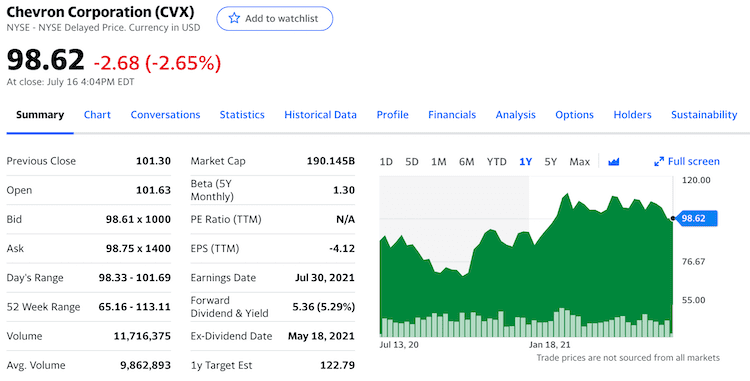Click the Full screen expand arrows icon

659,162
